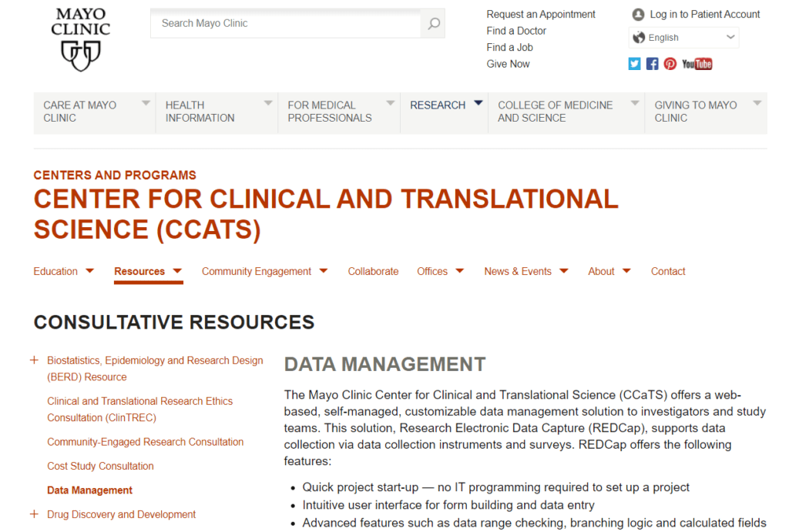Click the Advanced features bullet
This screenshot has height=532, width=789.
point(535,523)
